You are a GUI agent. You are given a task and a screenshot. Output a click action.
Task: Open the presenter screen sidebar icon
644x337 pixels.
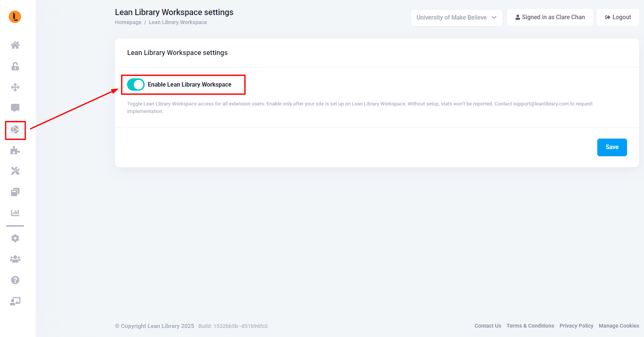point(15,301)
